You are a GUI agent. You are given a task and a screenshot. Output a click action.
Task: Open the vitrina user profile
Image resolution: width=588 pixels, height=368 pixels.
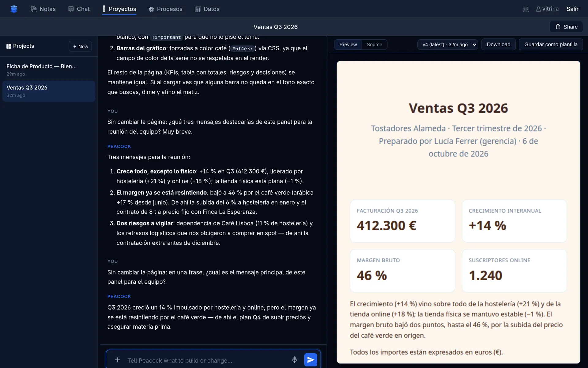[547, 9]
